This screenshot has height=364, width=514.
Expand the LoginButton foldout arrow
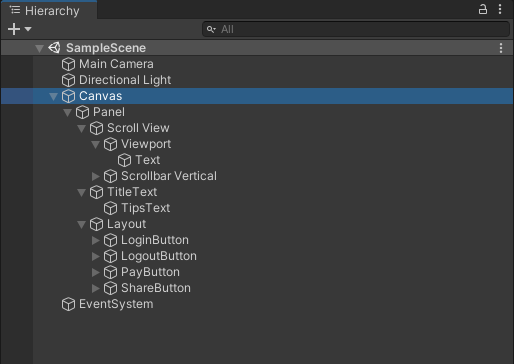[x=96, y=240]
